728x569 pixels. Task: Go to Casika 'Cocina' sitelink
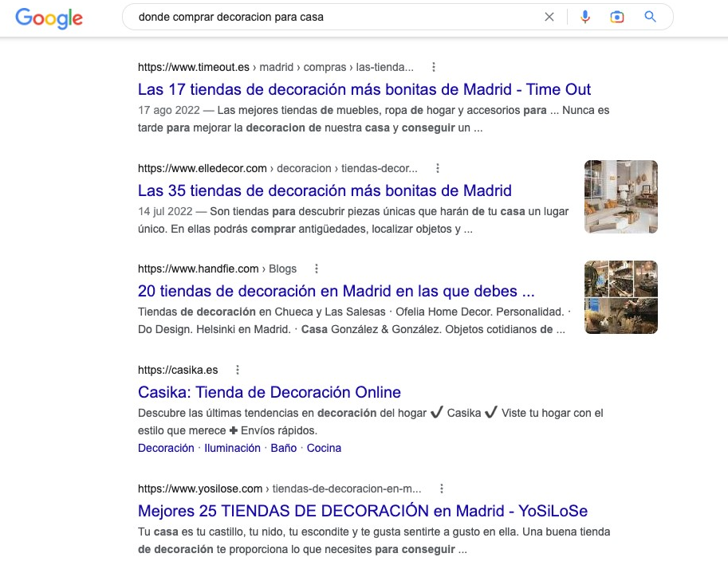point(324,448)
